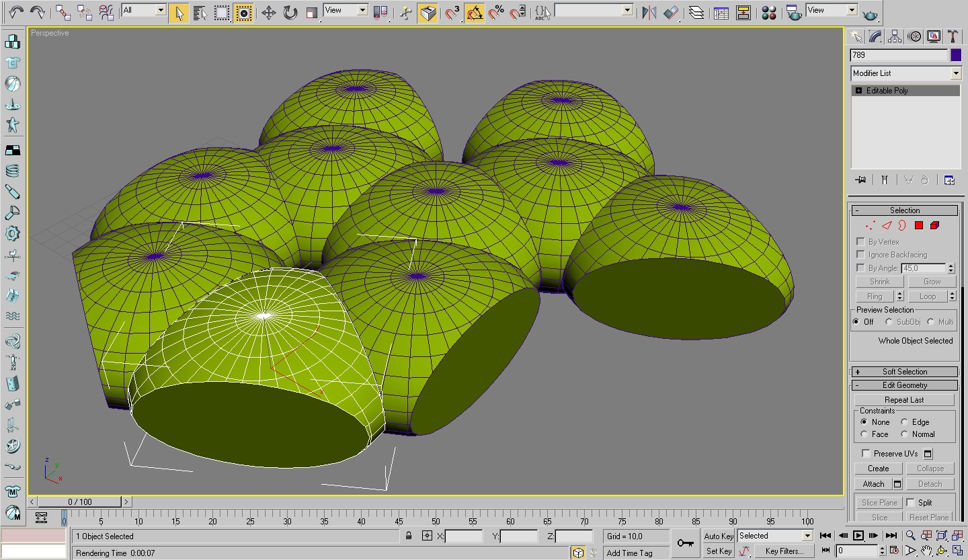Set Preview Selection to SubObj
The image size is (968, 560).
tap(889, 322)
